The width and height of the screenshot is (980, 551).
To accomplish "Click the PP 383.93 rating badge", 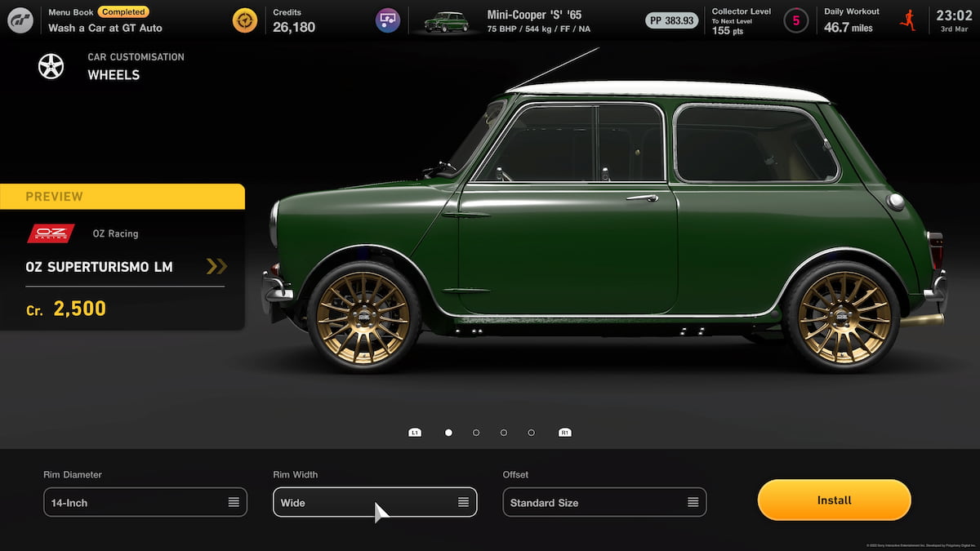I will 671,20.
